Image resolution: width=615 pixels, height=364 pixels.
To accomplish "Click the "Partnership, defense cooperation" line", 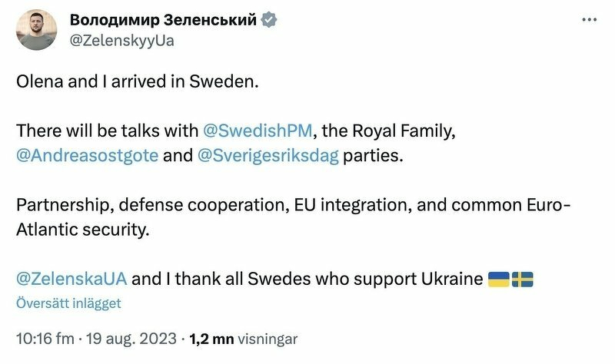I will (154, 204).
